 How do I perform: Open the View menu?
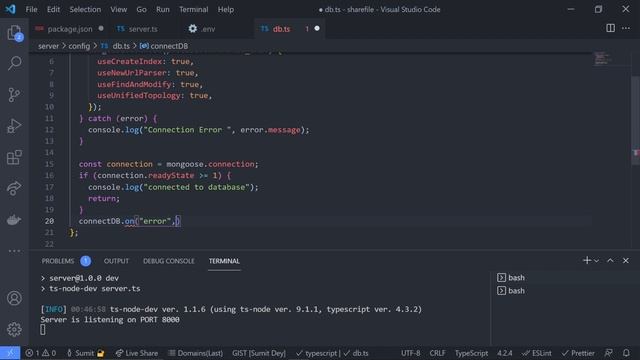(x=118, y=9)
